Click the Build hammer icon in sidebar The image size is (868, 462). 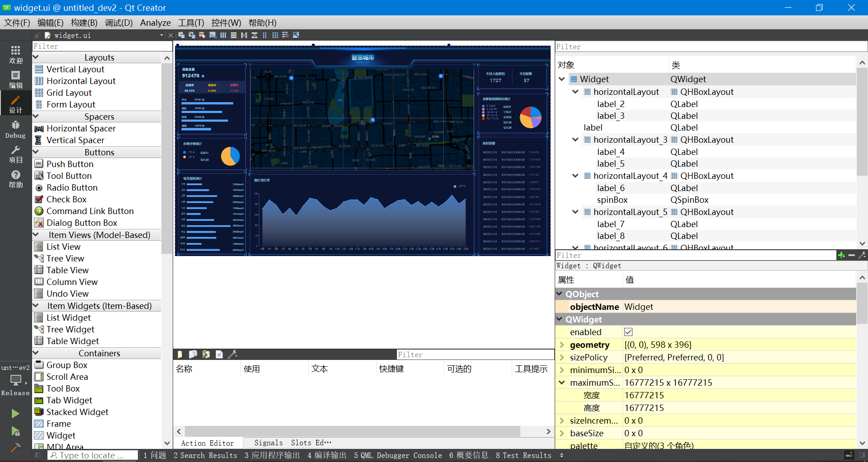click(15, 448)
